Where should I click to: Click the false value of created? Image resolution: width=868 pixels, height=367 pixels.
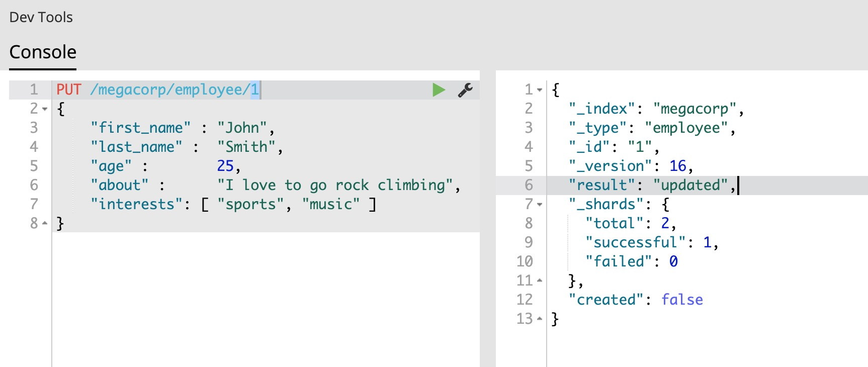682,300
